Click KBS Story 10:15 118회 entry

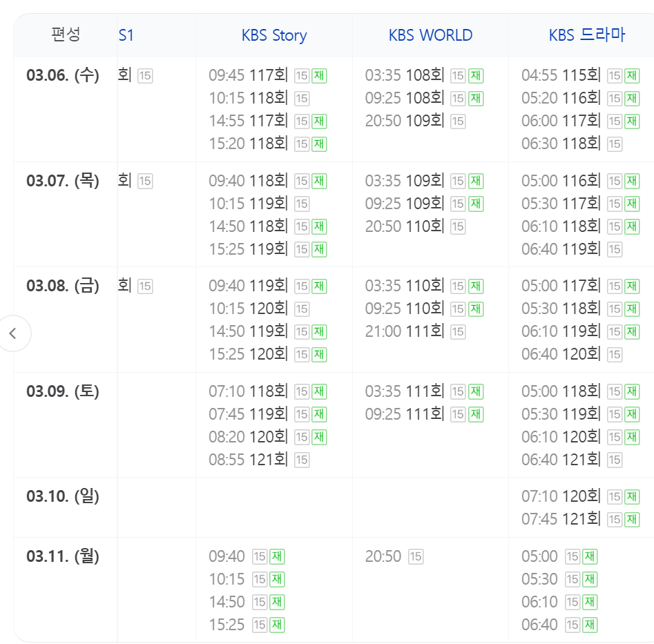click(x=258, y=99)
